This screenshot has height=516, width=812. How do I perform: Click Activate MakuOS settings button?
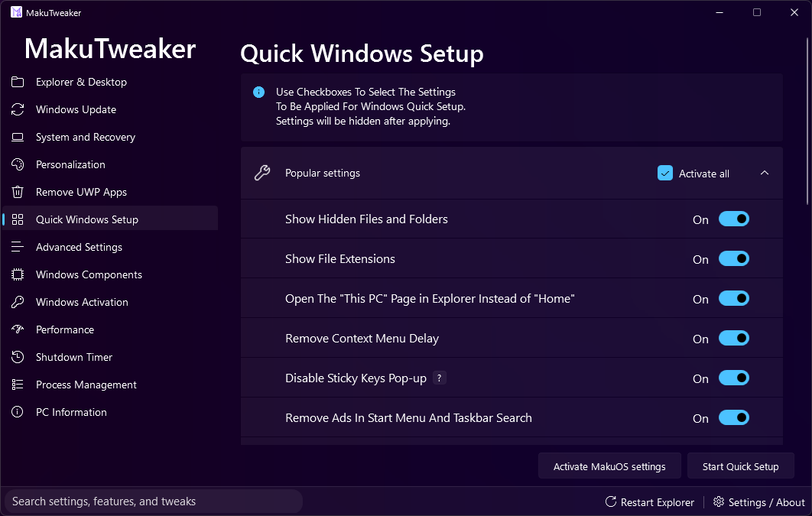pos(609,466)
